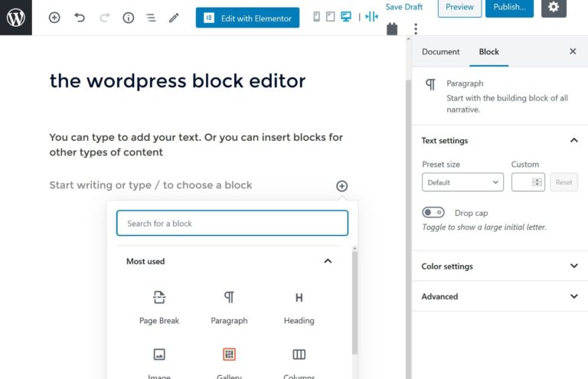Click the empty Start writing paragraph block

tap(151, 185)
